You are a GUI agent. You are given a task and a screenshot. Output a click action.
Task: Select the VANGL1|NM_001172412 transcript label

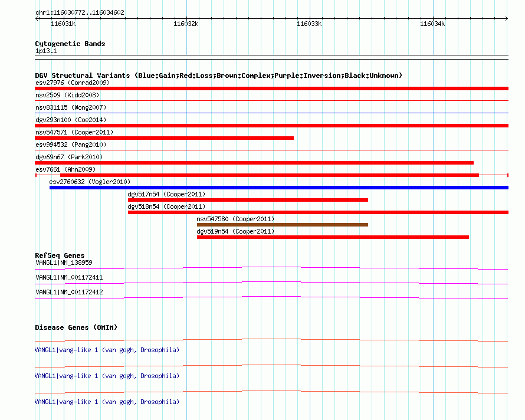[69, 292]
